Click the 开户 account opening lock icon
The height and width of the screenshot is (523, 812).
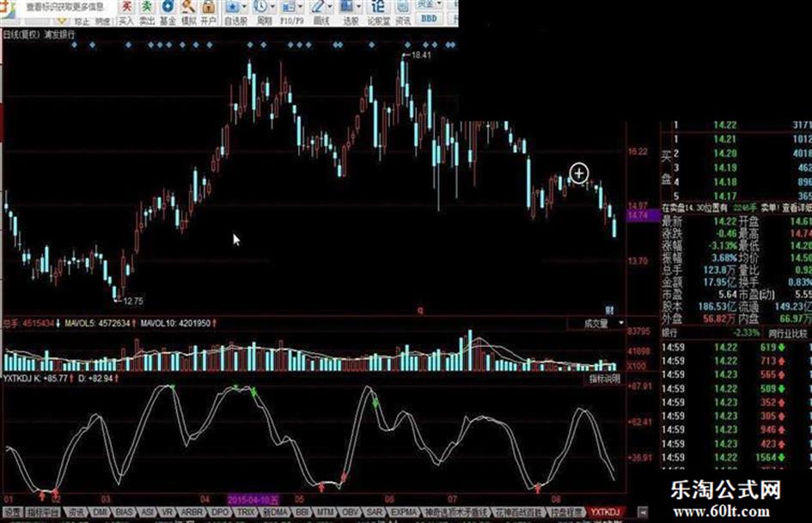[208, 12]
